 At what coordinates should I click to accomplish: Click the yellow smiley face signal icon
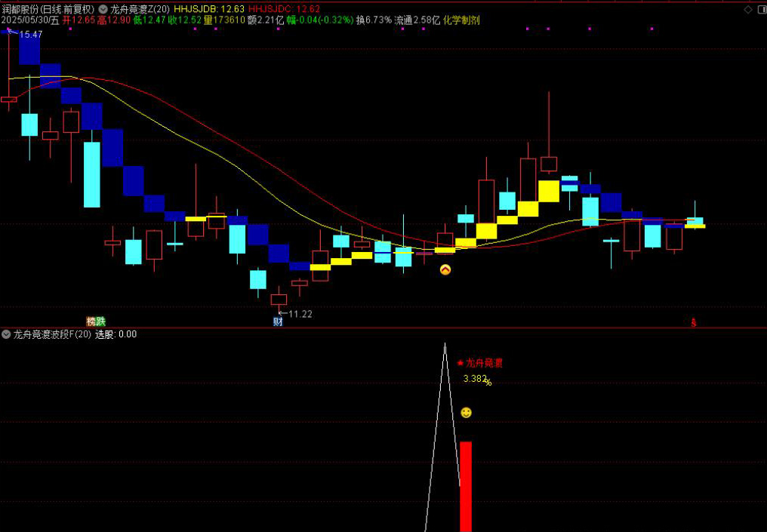[467, 413]
